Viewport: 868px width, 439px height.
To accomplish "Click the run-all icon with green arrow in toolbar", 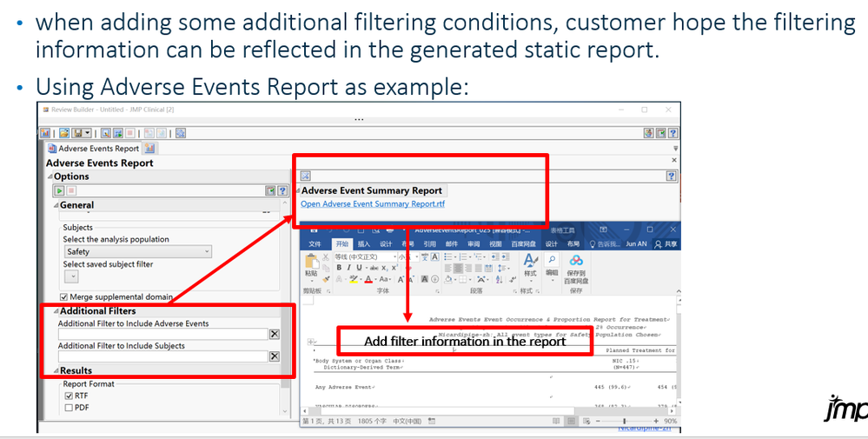I will pyautogui.click(x=118, y=133).
